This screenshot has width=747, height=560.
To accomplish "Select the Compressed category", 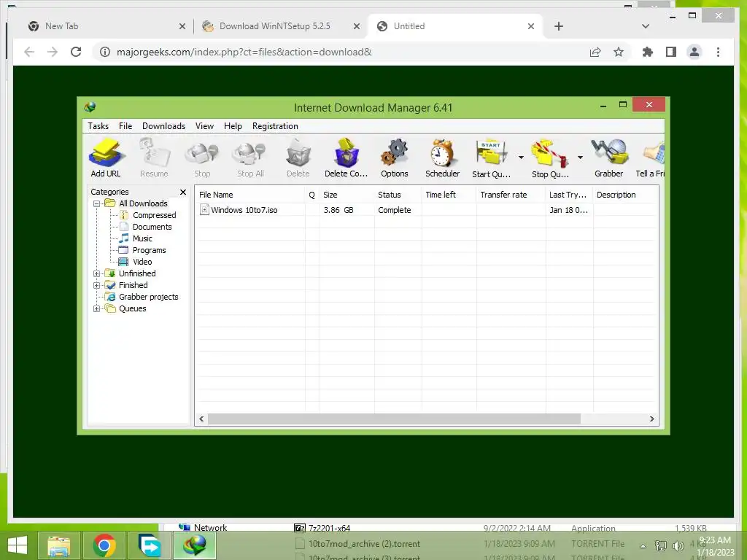I will tap(155, 215).
